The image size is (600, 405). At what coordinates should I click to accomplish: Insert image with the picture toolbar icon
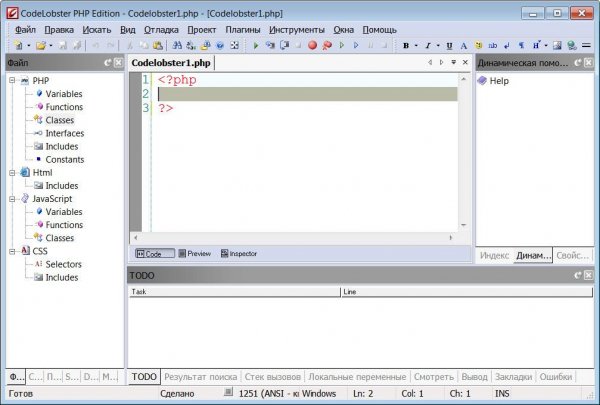[557, 46]
